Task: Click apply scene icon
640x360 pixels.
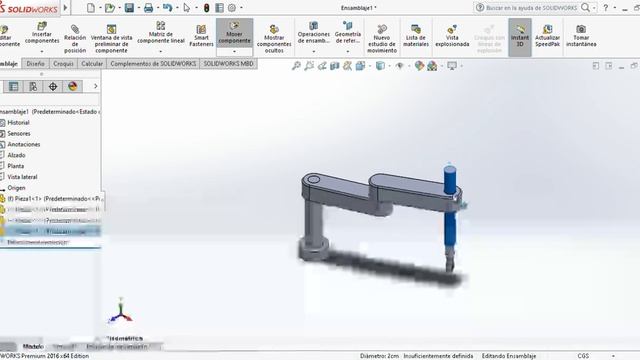Action: [x=432, y=66]
